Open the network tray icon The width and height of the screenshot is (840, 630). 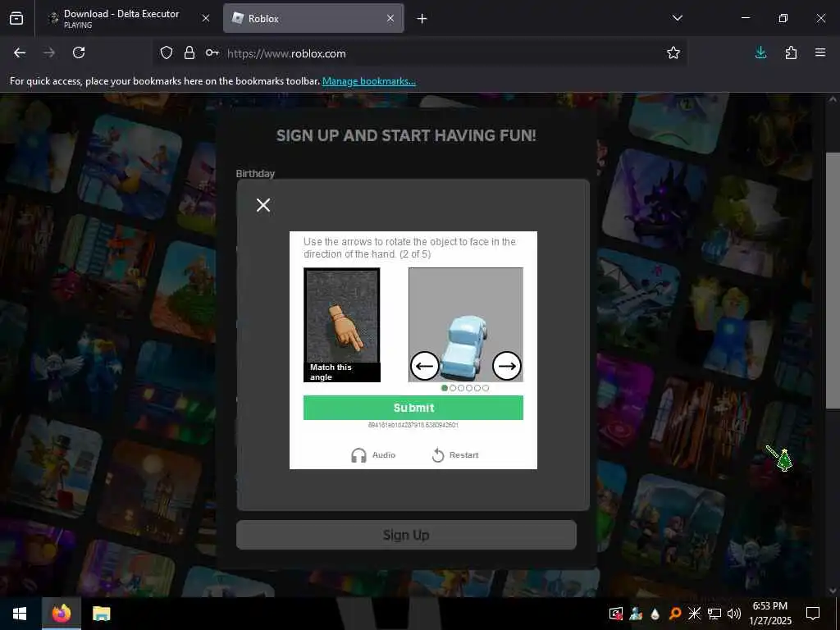(x=714, y=614)
